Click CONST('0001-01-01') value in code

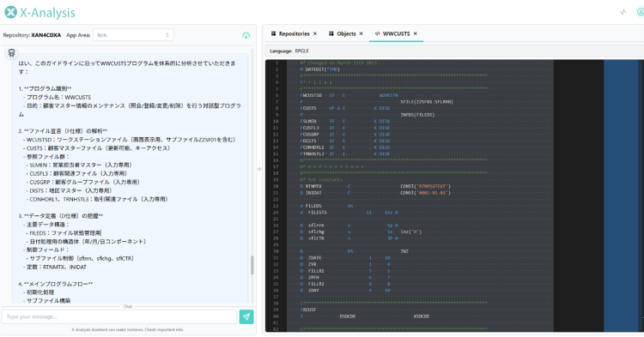pyautogui.click(x=426, y=193)
